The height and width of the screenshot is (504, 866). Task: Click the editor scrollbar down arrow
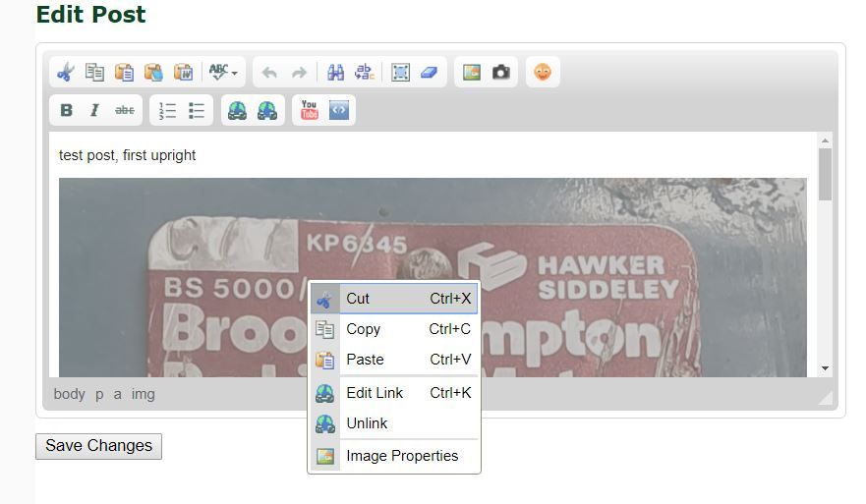(x=825, y=368)
